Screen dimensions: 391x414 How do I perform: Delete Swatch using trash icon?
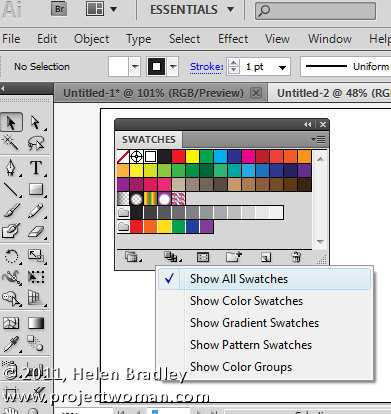point(296,257)
